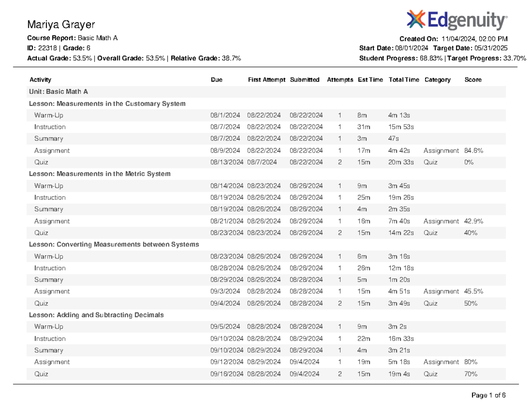Click the Submitted column header

coord(305,80)
